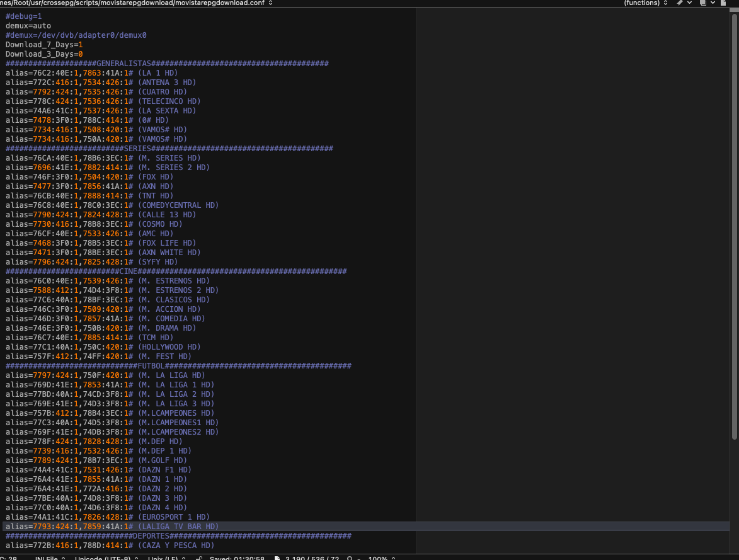Open the 100% zoom level popup
This screenshot has height=560, width=739.
(379, 558)
